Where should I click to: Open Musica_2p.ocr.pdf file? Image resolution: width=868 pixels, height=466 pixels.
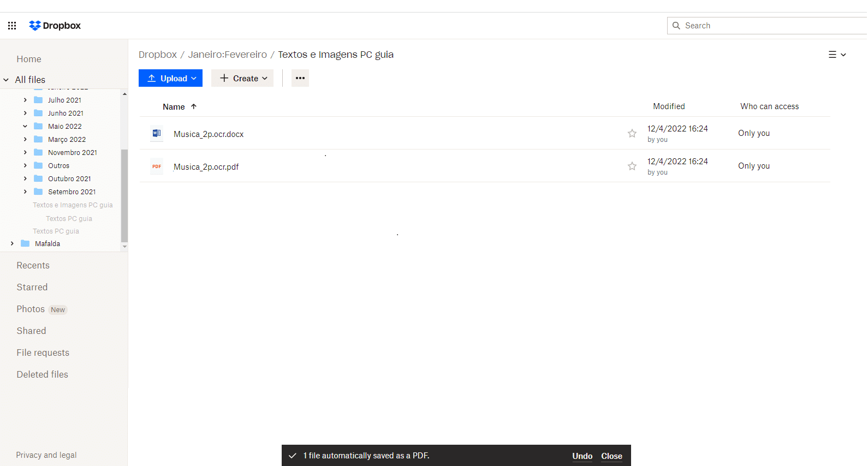pos(206,167)
